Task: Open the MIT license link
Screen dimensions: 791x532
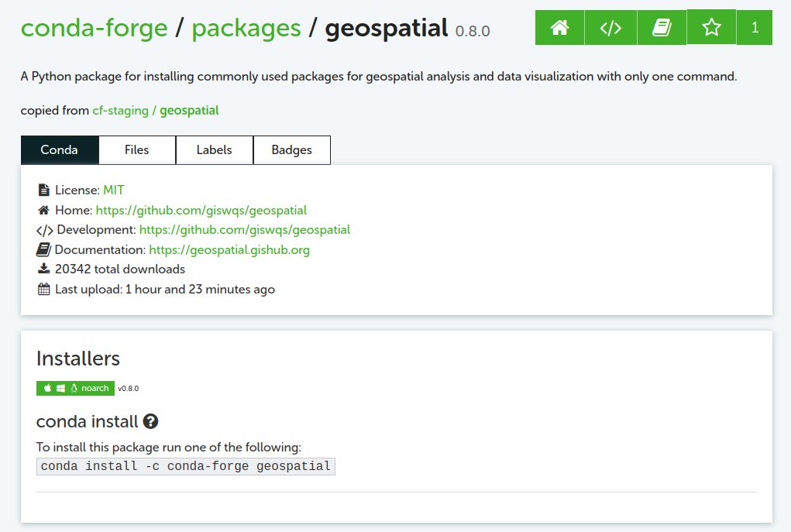Action: pyautogui.click(x=114, y=190)
